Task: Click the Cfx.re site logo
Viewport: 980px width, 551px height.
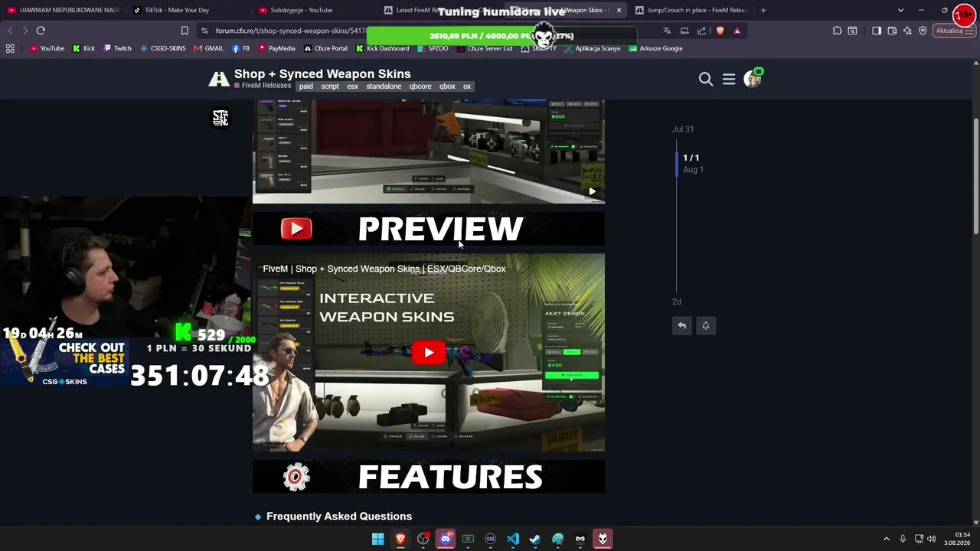Action: (219, 79)
